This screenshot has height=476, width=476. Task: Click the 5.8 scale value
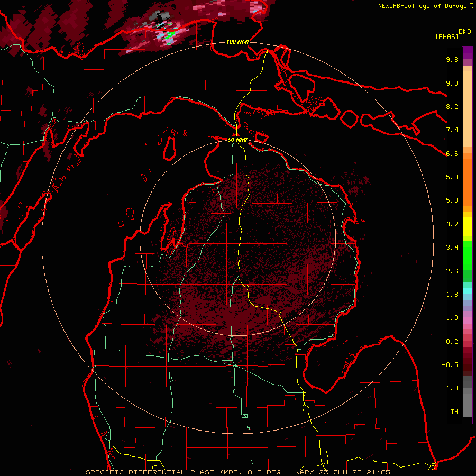(x=452, y=177)
